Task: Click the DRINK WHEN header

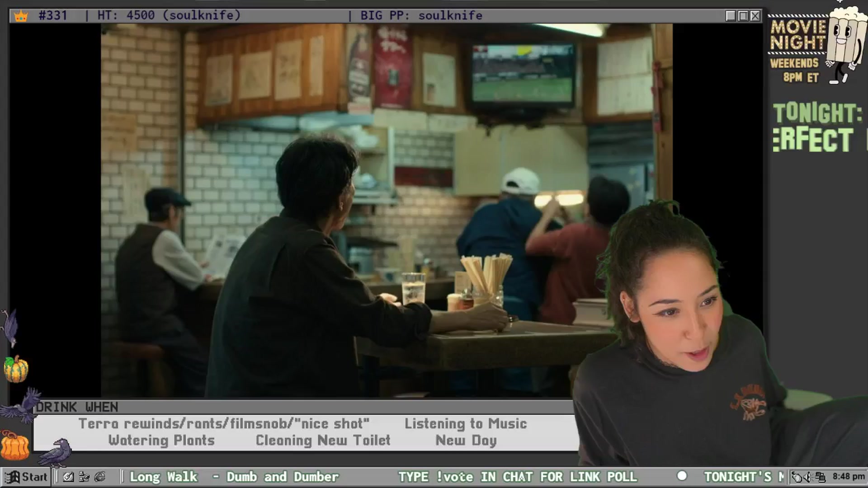Action: pos(77,407)
